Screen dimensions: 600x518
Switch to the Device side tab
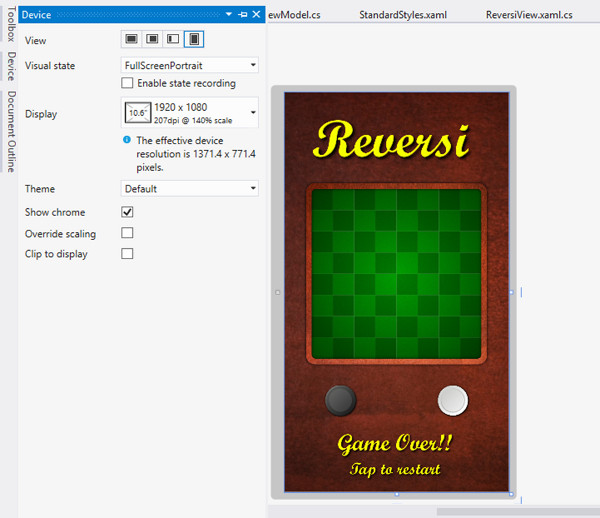11,66
